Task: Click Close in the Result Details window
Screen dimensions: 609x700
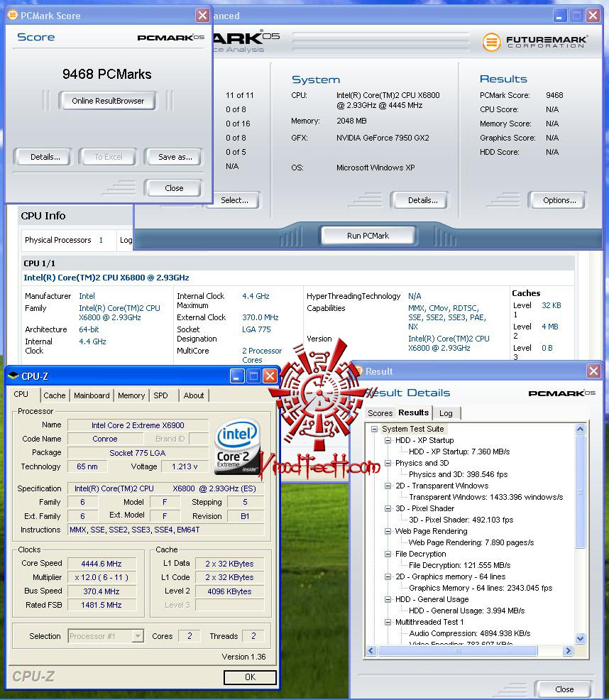Action: click(564, 689)
